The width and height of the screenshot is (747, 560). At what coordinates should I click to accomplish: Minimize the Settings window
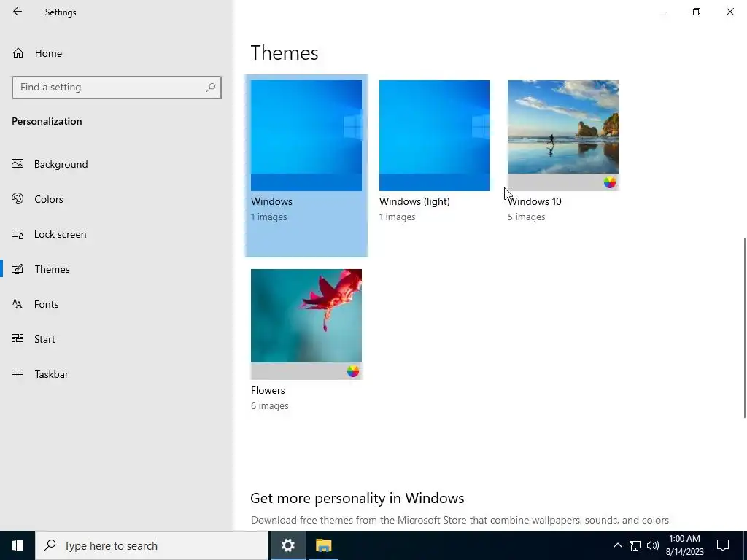point(662,12)
